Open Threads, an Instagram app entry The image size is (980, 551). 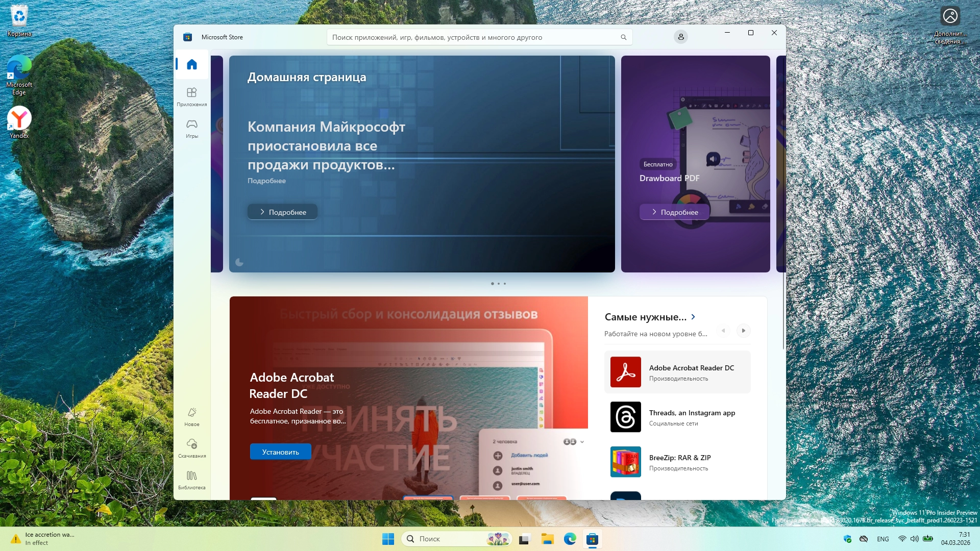point(677,417)
